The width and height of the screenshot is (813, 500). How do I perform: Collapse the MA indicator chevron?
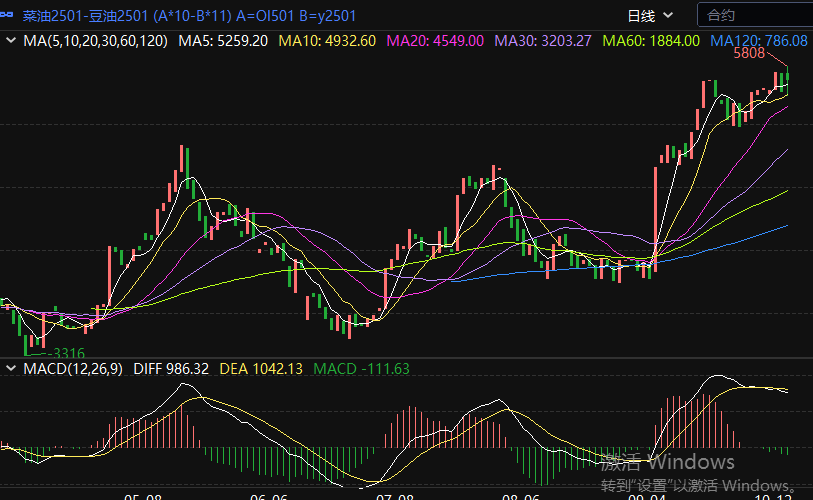11,41
